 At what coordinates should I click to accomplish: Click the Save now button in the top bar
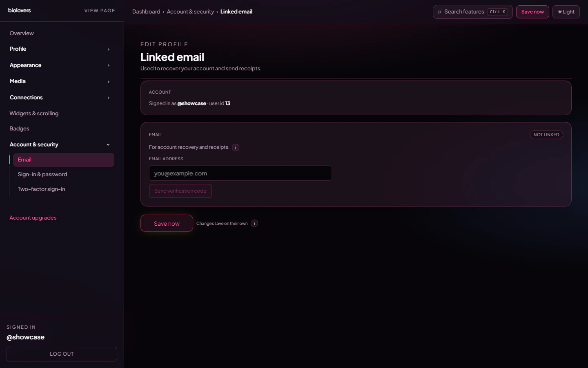coord(532,11)
